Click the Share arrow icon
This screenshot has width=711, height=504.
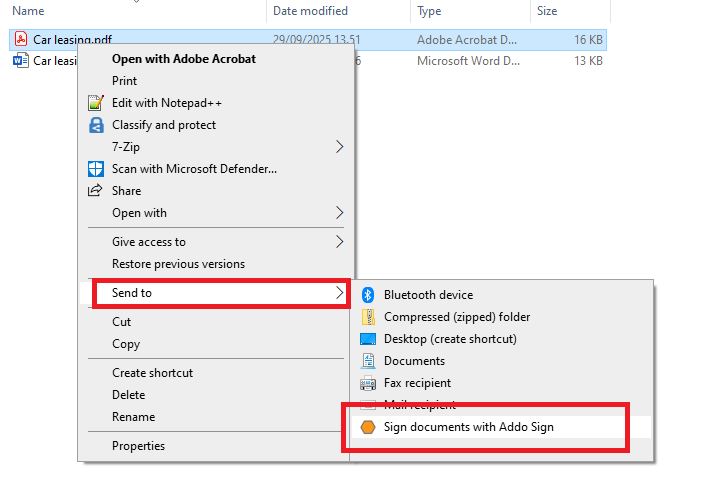[96, 191]
